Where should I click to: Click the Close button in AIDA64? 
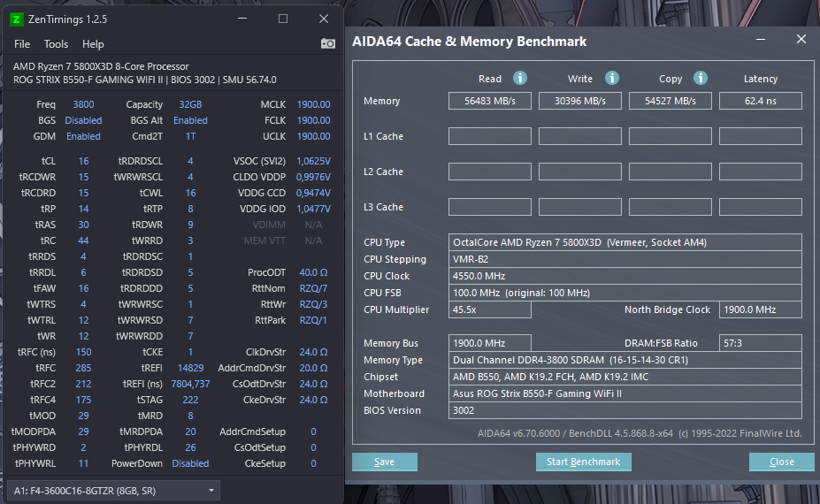click(782, 462)
